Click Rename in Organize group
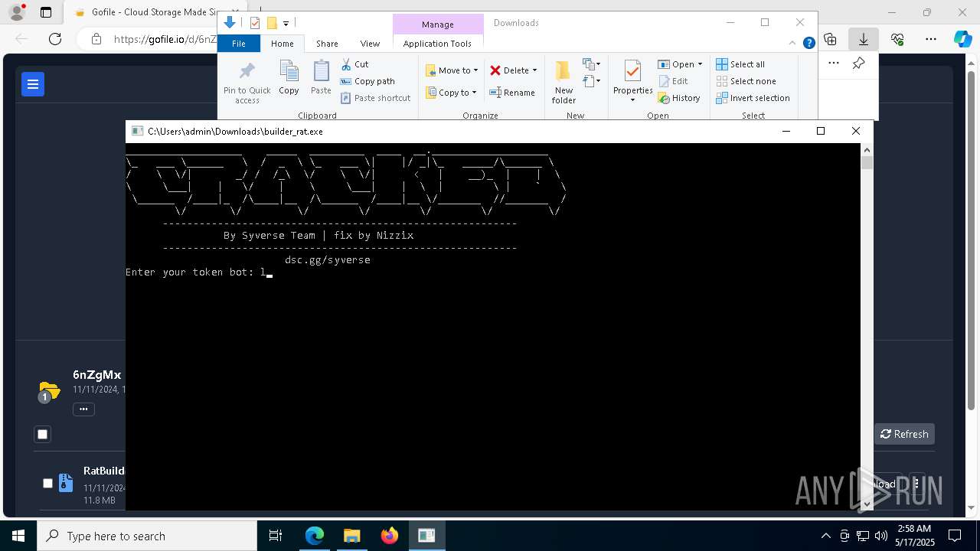 coord(512,93)
